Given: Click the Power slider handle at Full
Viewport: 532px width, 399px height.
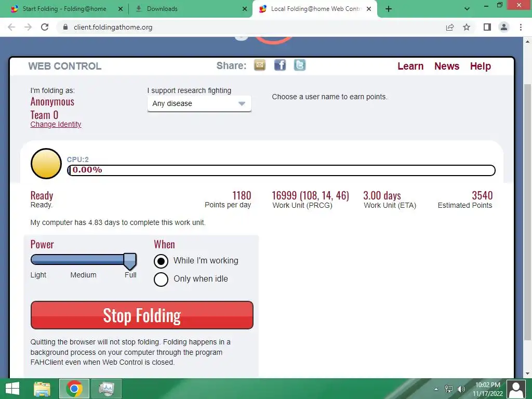Looking at the screenshot, I should (129, 261).
